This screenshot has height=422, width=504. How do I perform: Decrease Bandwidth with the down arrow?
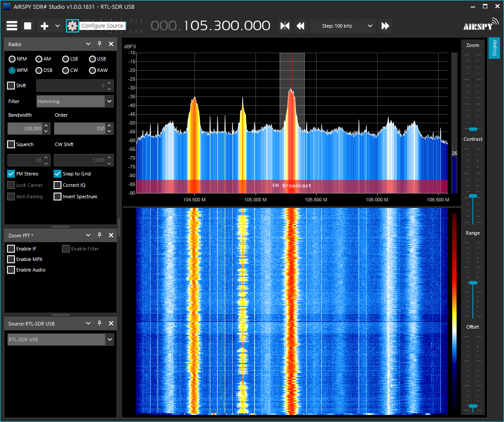[x=46, y=132]
